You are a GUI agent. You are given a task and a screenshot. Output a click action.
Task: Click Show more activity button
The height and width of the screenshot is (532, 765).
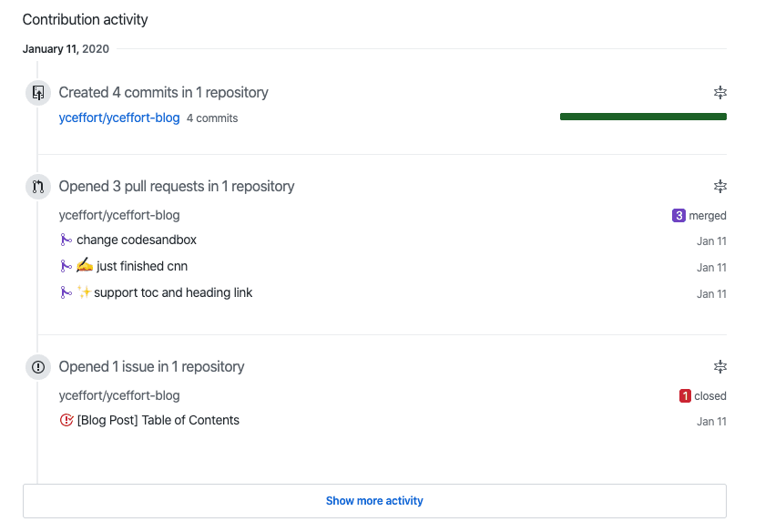[374, 501]
